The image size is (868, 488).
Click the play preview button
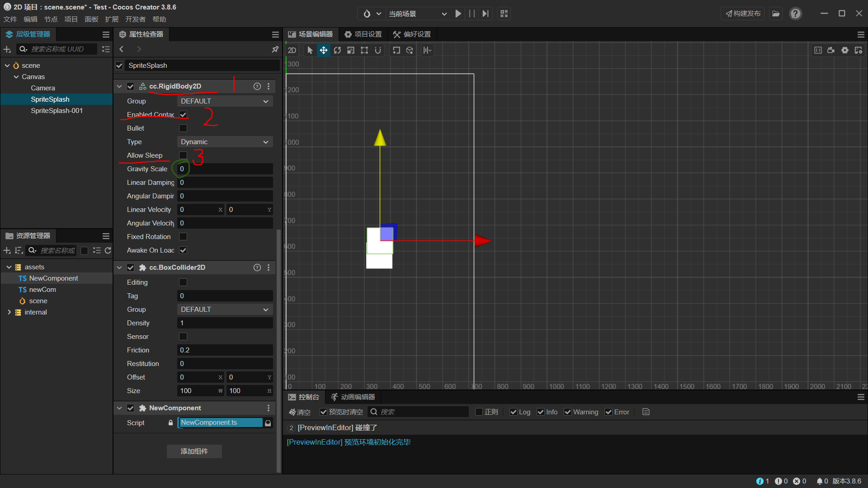click(x=458, y=14)
